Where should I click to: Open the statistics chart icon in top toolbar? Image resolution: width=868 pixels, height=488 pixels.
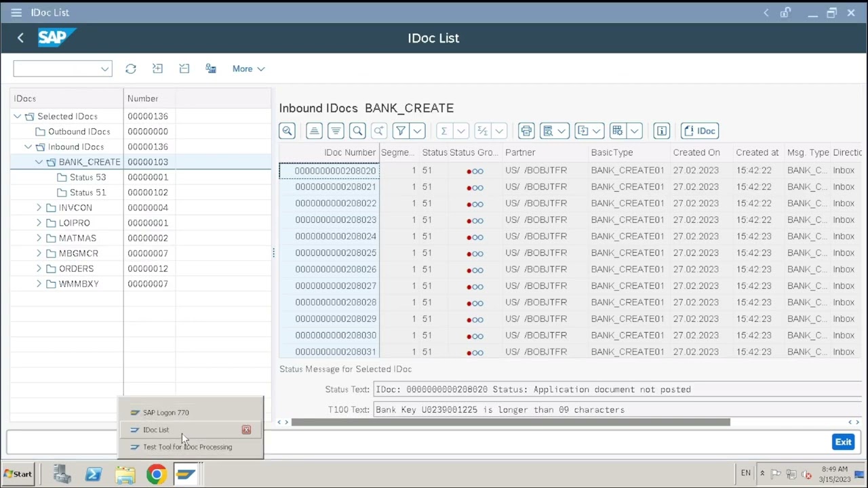(211, 68)
